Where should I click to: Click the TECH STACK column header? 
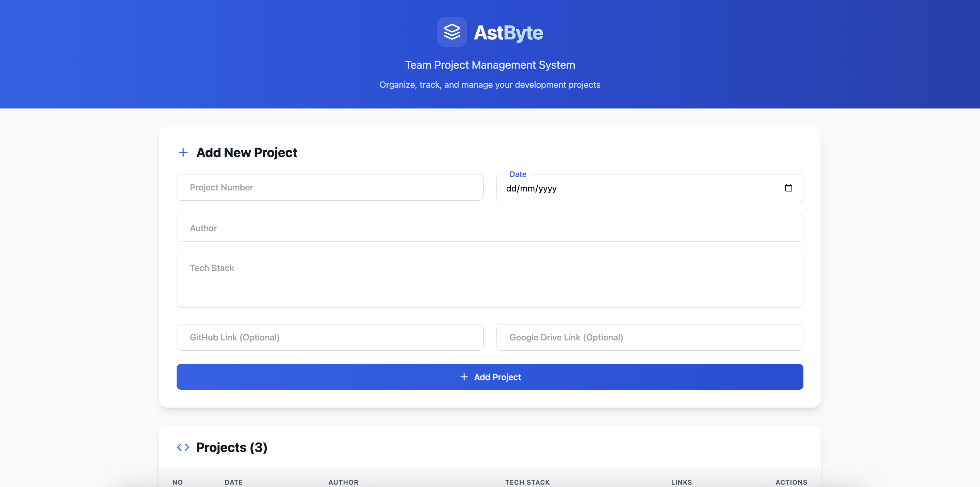click(x=527, y=482)
